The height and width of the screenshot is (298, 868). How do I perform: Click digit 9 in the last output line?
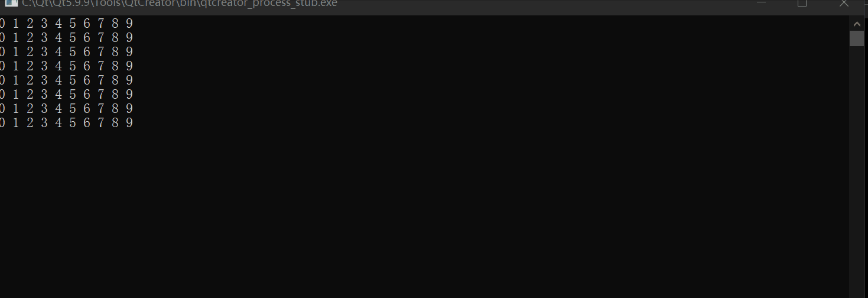pyautogui.click(x=129, y=123)
